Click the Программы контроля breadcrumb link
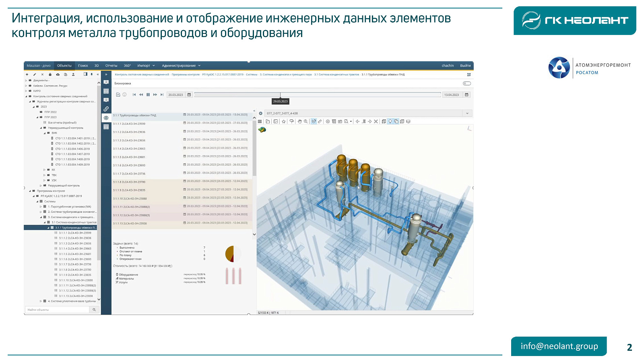644x362 pixels. 186,74
